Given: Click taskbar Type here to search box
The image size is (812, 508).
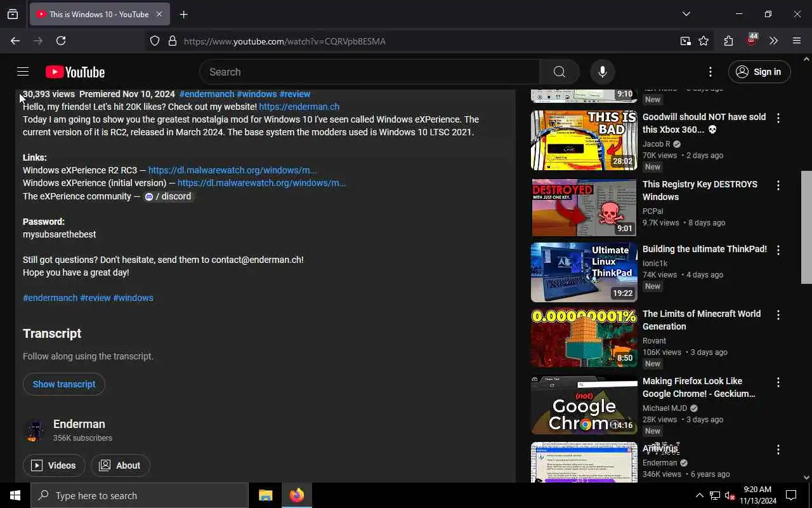Looking at the screenshot, I should click(x=140, y=495).
